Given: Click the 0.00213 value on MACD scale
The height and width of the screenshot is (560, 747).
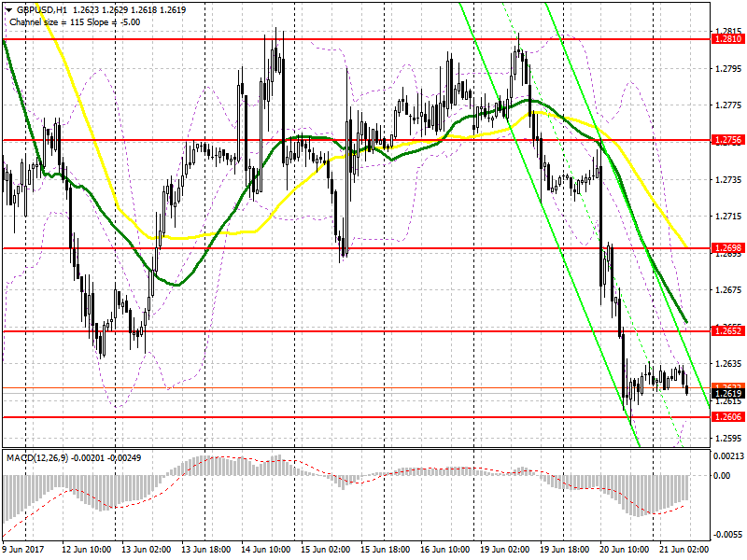Looking at the screenshot, I should pos(728,456).
